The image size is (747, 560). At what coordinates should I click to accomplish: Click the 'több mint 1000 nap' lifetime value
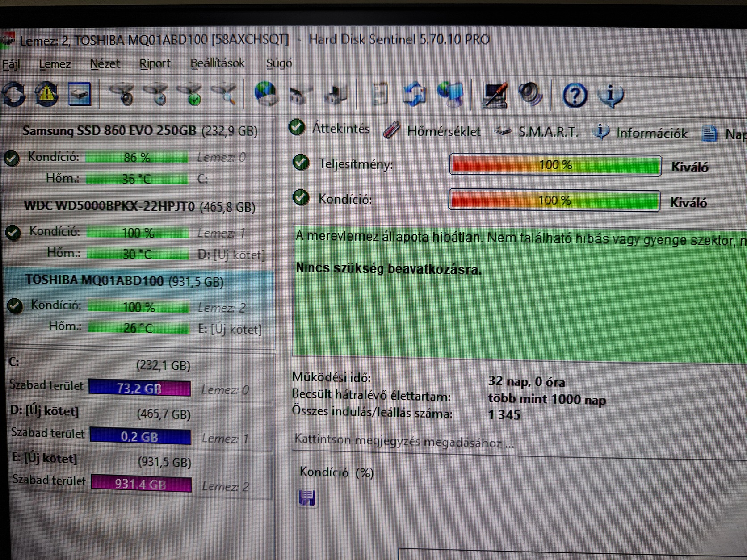pyautogui.click(x=547, y=399)
